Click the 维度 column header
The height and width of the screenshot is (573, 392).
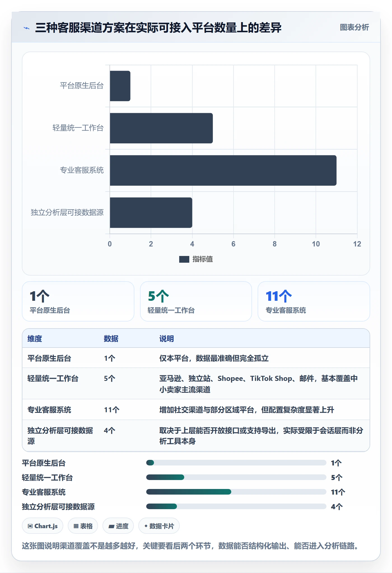coord(35,339)
